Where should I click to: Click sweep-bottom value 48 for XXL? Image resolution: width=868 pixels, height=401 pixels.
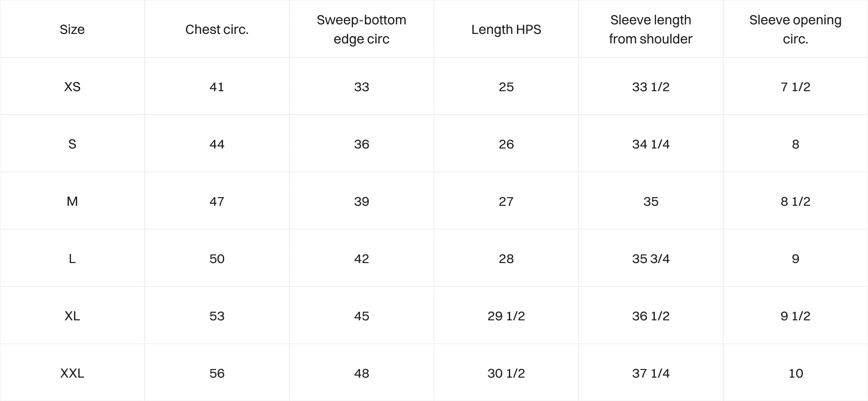tap(362, 373)
